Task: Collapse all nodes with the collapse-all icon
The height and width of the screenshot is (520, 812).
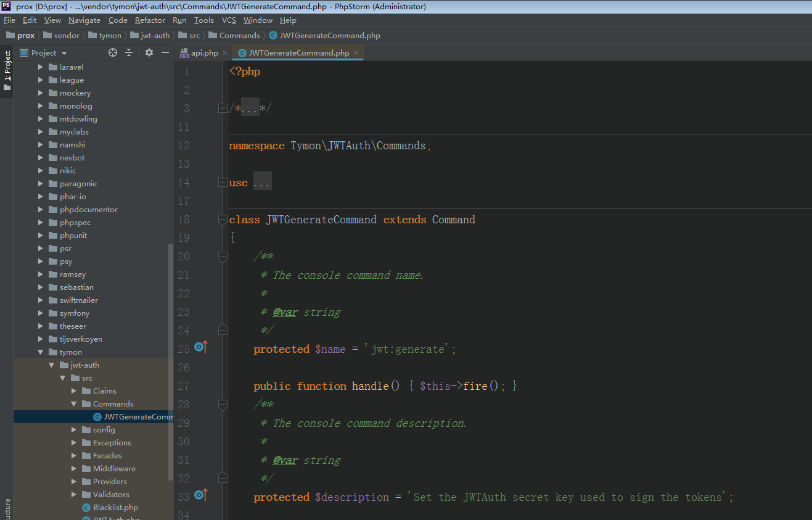Action: point(130,52)
